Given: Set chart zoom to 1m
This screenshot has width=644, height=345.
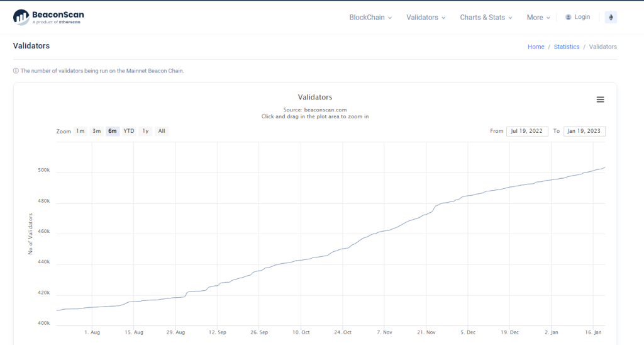Looking at the screenshot, I should (80, 131).
